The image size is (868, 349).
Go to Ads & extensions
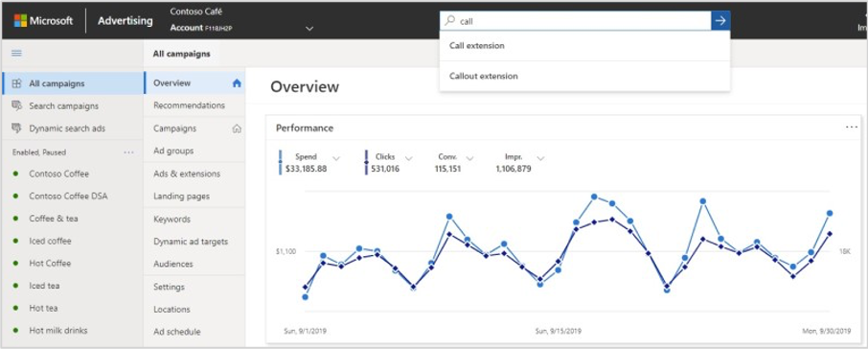pos(187,174)
